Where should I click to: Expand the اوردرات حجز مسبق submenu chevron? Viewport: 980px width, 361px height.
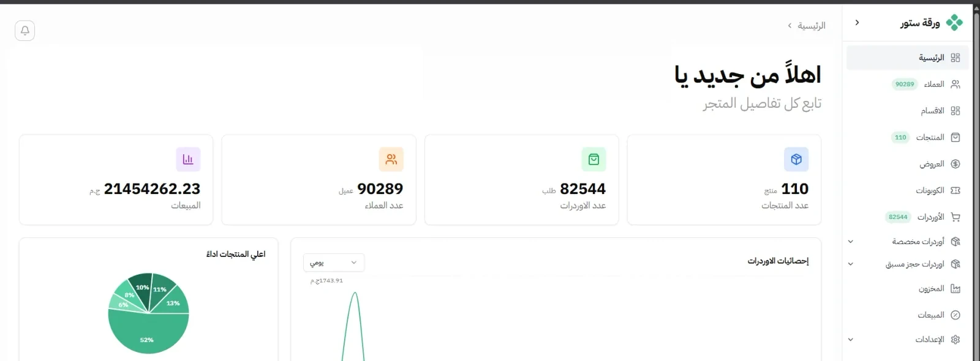pos(851,264)
